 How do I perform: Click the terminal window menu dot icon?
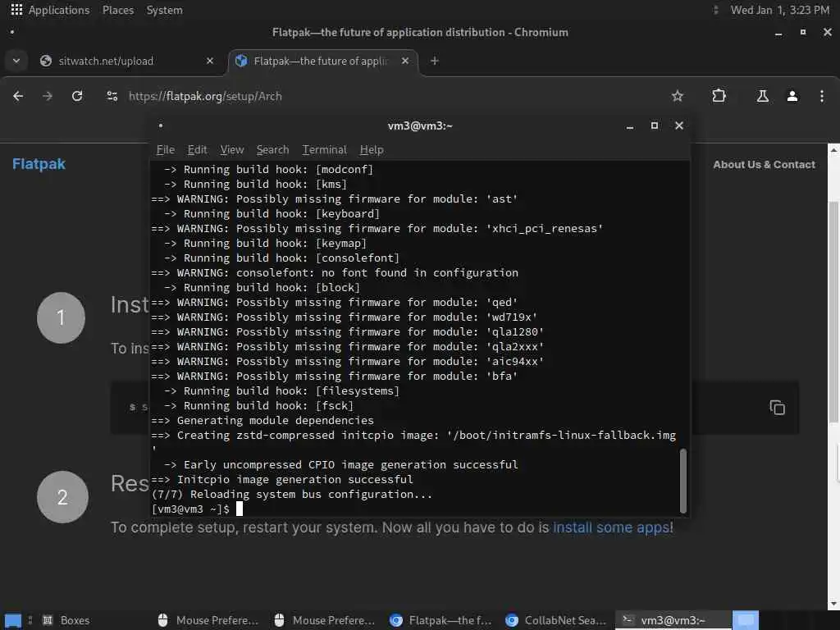coord(160,126)
